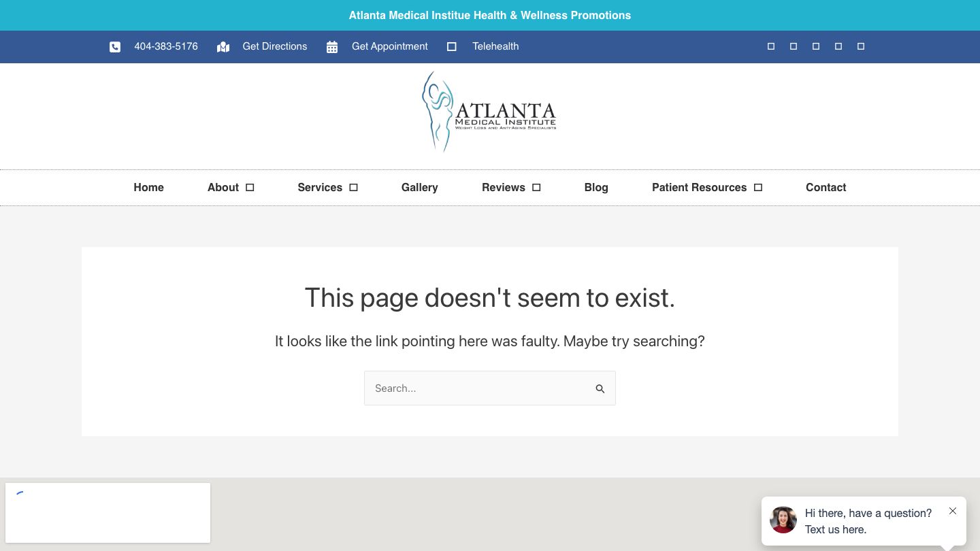Screen dimensions: 980x551
Task: Open the Blog page
Action: tap(596, 187)
